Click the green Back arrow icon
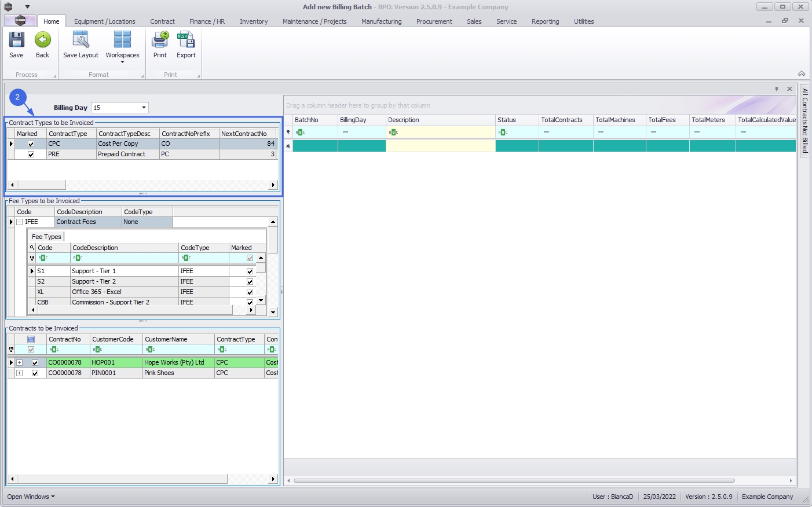Screen dimensions: 812x507 [42, 41]
